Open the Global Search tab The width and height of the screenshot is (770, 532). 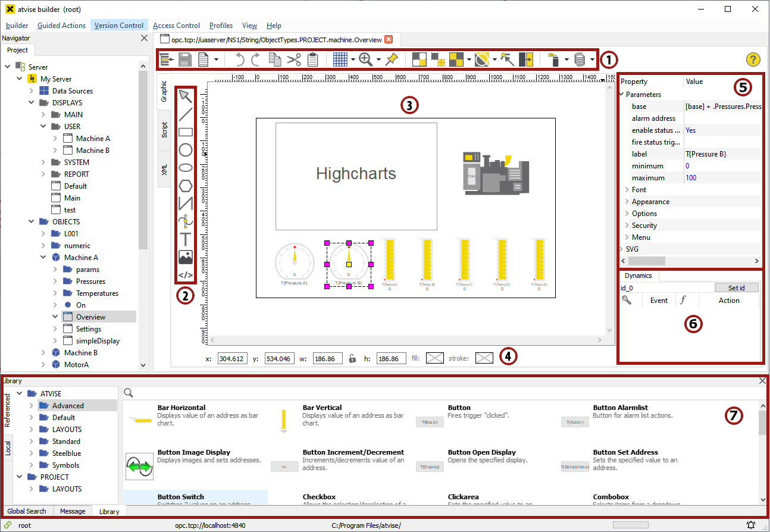pyautogui.click(x=27, y=511)
